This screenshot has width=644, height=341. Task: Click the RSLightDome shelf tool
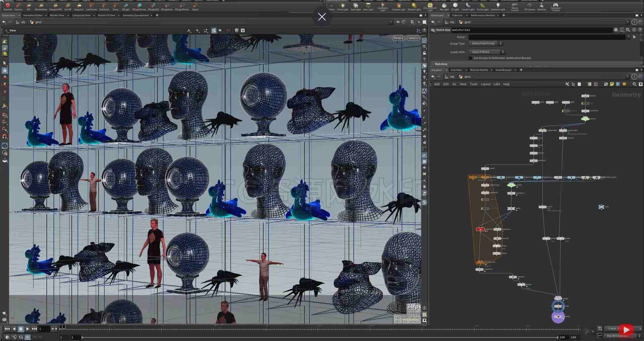[x=139, y=7]
